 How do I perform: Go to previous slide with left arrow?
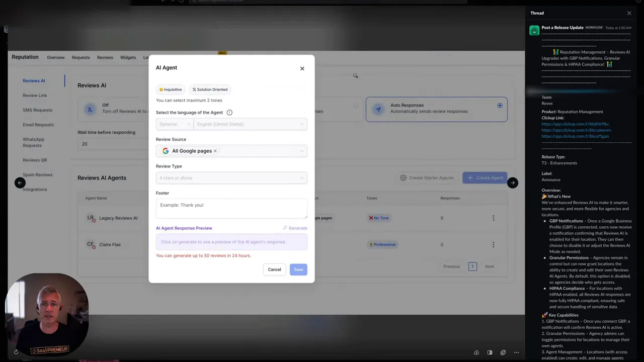(x=20, y=183)
